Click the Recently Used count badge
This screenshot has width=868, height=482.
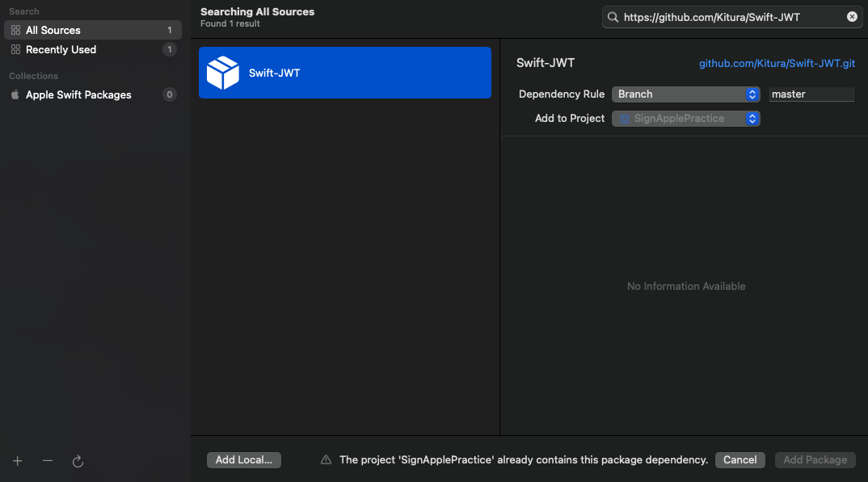pos(170,50)
